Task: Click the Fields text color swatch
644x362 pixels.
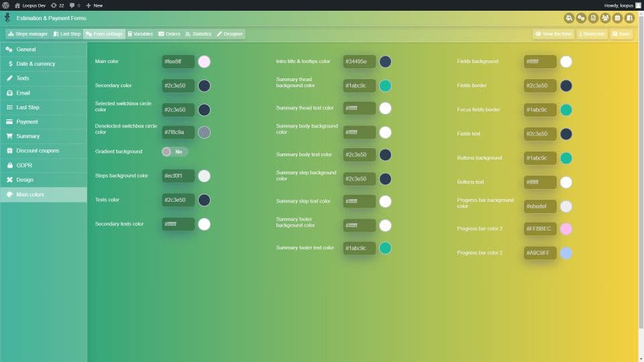Action: [x=566, y=134]
